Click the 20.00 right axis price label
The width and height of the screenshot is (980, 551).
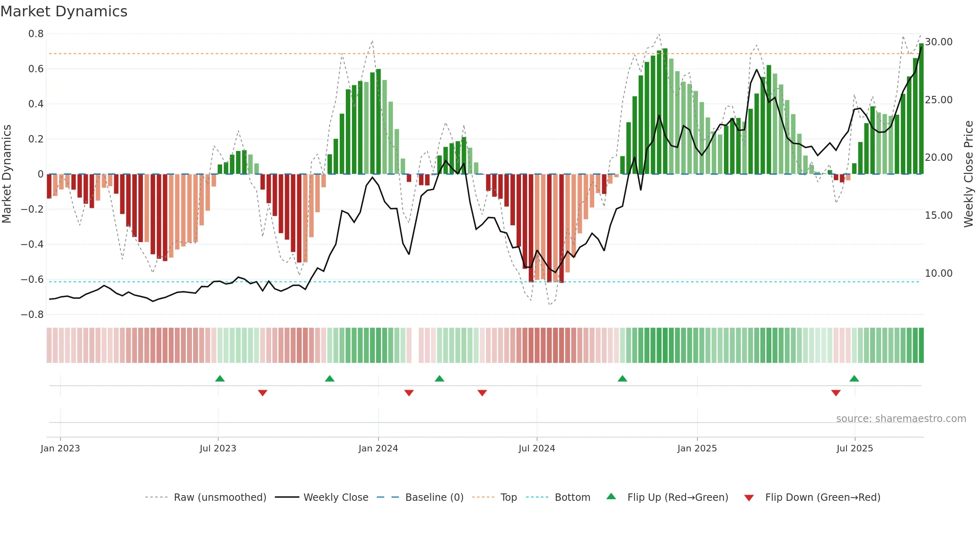pos(939,158)
